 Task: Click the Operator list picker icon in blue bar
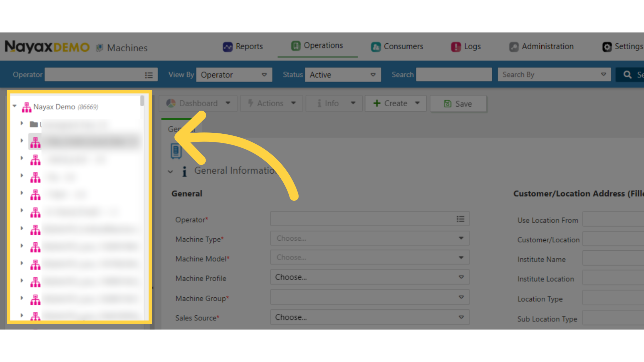coord(149,75)
